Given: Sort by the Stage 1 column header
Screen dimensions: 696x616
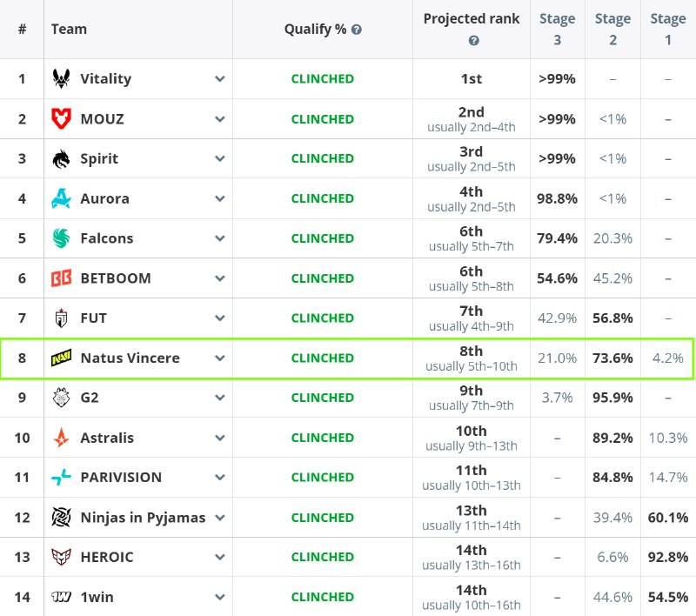Looking at the screenshot, I should [668, 30].
